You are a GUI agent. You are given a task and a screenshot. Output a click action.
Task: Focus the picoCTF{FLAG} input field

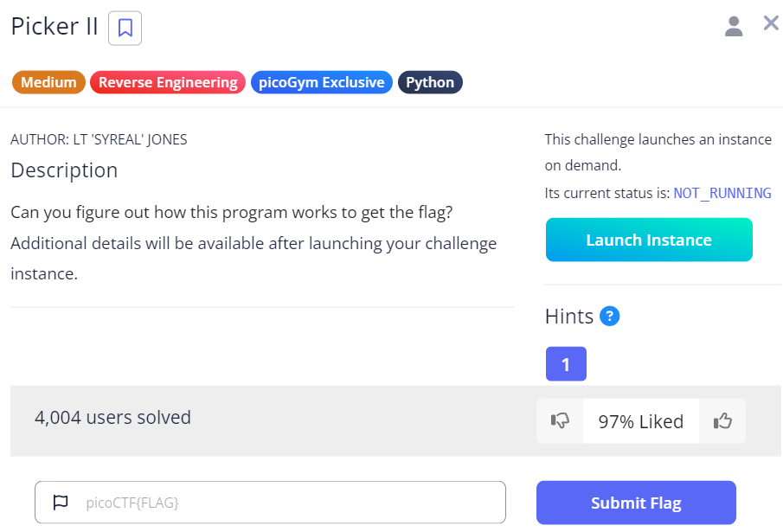point(286,503)
